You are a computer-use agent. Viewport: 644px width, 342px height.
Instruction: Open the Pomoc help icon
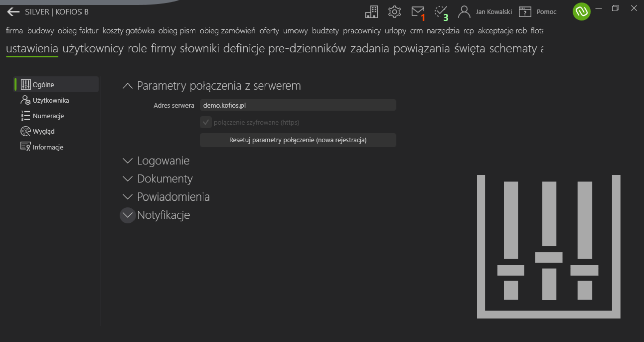click(x=525, y=12)
